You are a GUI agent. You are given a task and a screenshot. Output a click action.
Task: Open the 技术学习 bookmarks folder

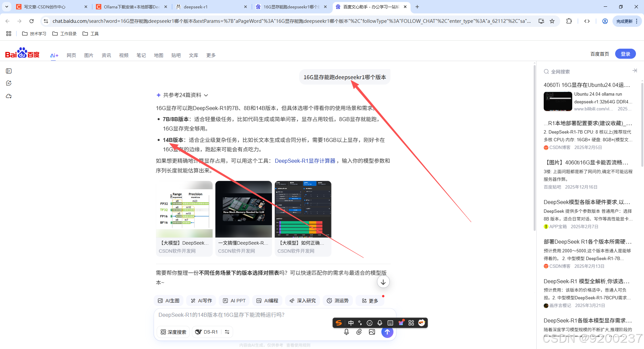(34, 34)
